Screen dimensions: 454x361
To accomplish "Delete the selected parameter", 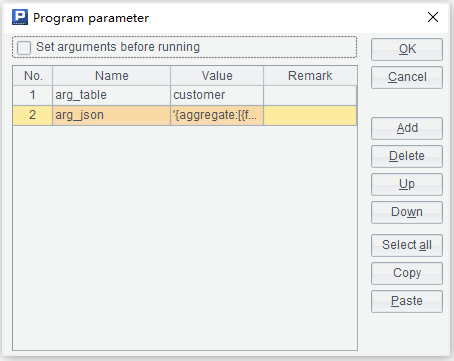I will tap(407, 156).
